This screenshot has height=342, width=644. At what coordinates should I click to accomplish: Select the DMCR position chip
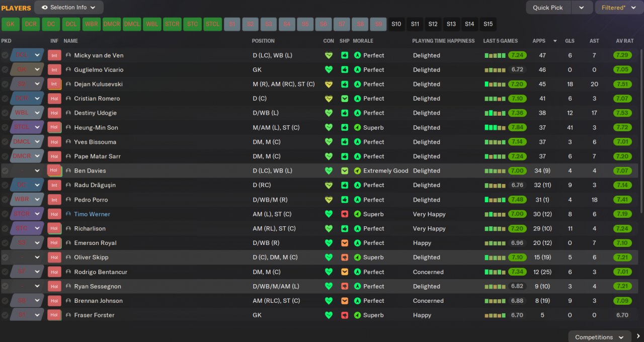click(112, 24)
